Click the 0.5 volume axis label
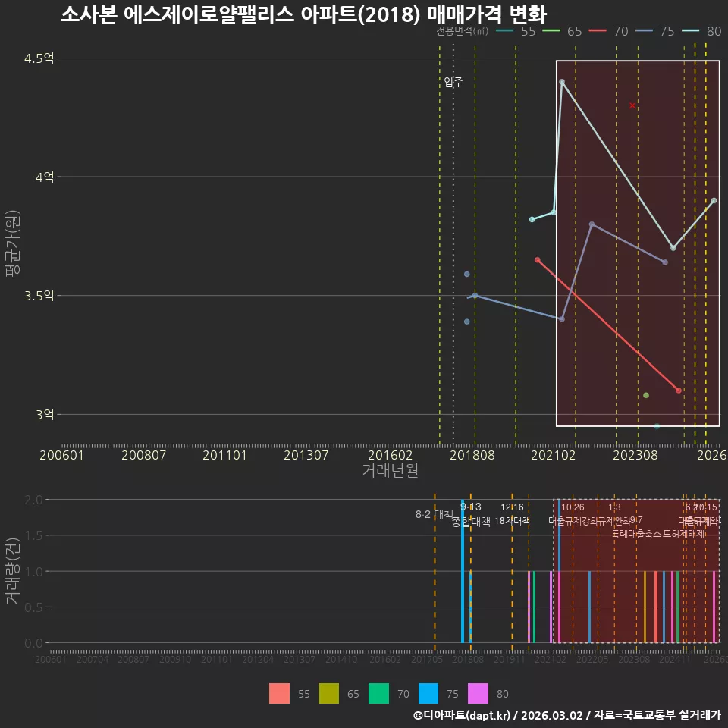Viewport: 728px width, 728px height. tap(33, 607)
